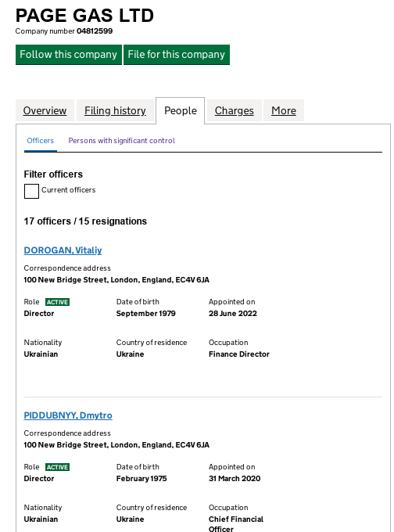The width and height of the screenshot is (394, 532).
Task: View Persons with significant control
Action: (122, 141)
